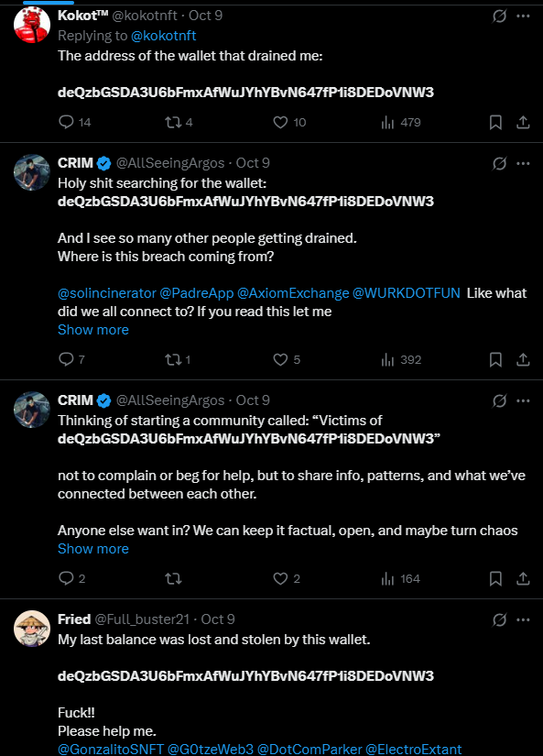Viewport: 543px width, 756px height.
Task: Retweet Kokot's tweet with 4 reposts
Action: pos(173,122)
